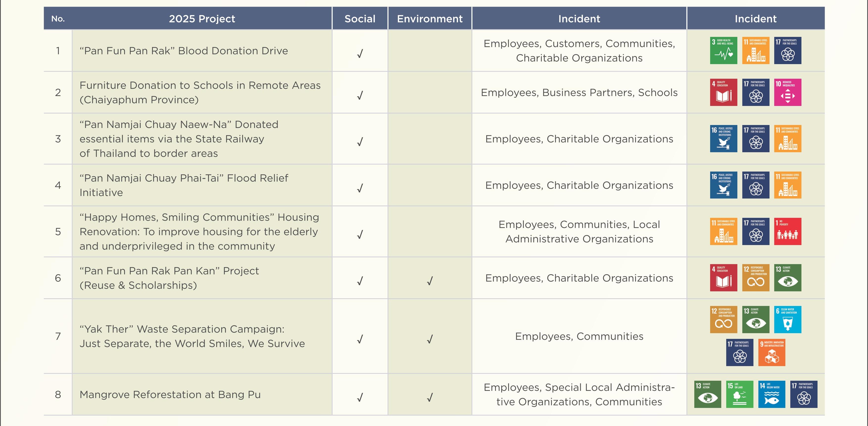Click the Life Below Water SDG 14 icon
868x426 pixels.
click(772, 394)
